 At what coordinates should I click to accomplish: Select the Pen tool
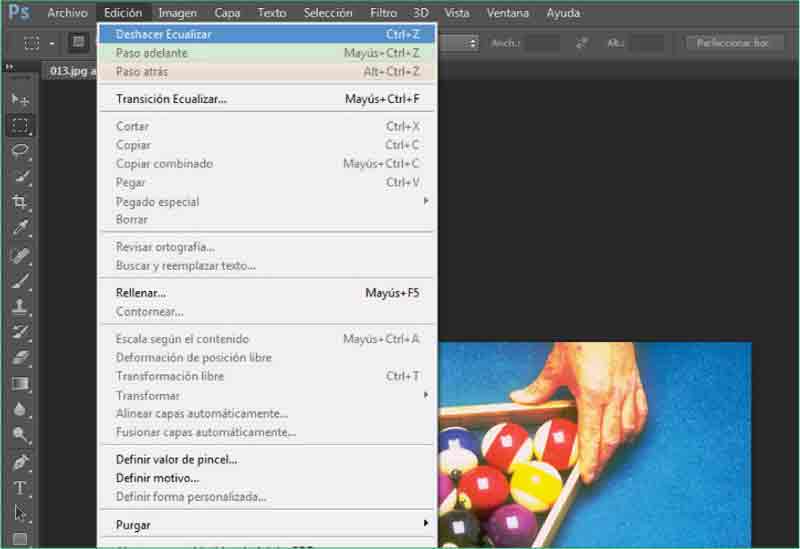[x=19, y=462]
